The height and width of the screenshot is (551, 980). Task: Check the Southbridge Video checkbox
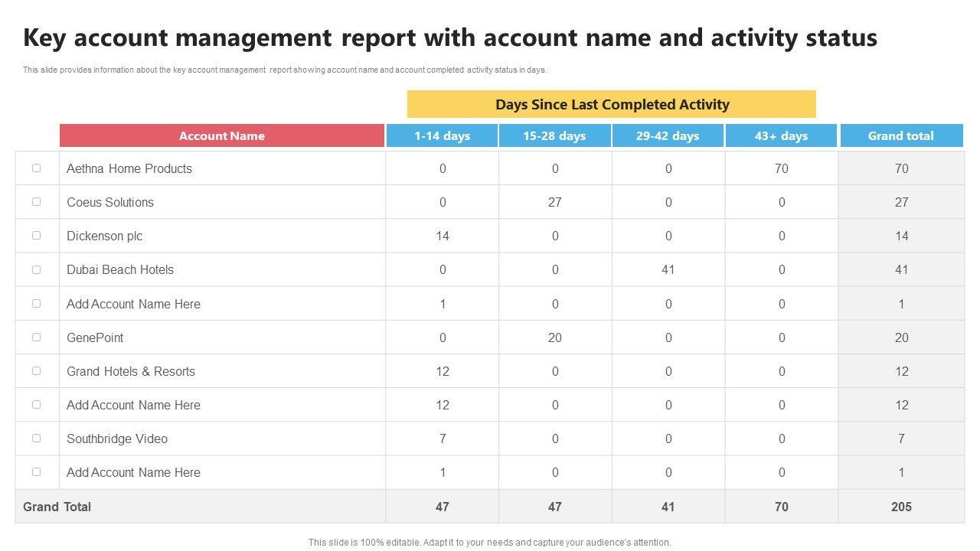[x=36, y=439]
